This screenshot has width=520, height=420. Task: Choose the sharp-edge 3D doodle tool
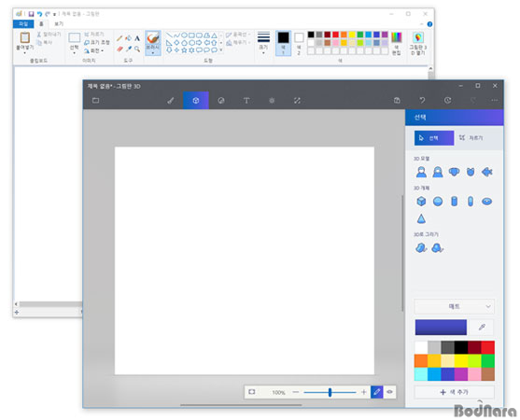click(421, 247)
